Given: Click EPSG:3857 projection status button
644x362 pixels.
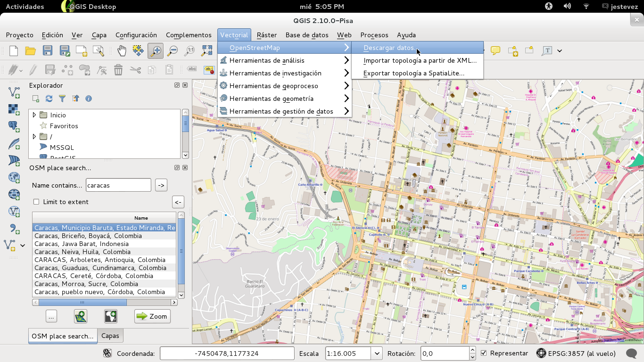Looking at the screenshot, I should pos(576,353).
